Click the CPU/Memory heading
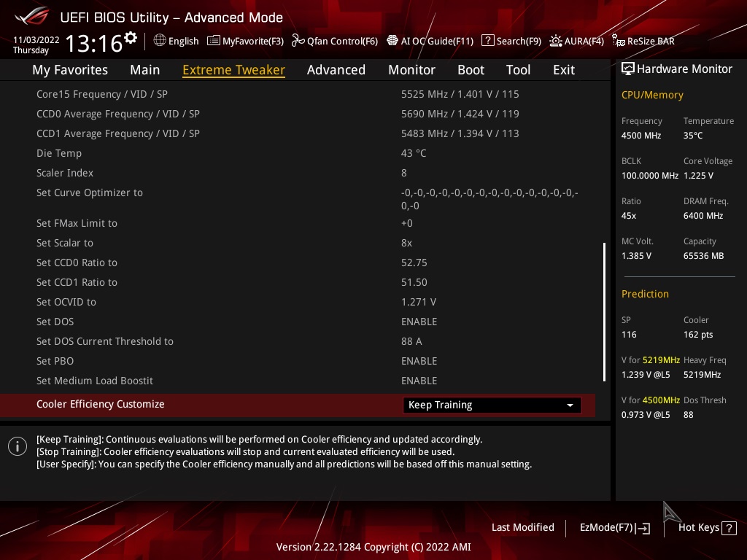 tap(652, 96)
